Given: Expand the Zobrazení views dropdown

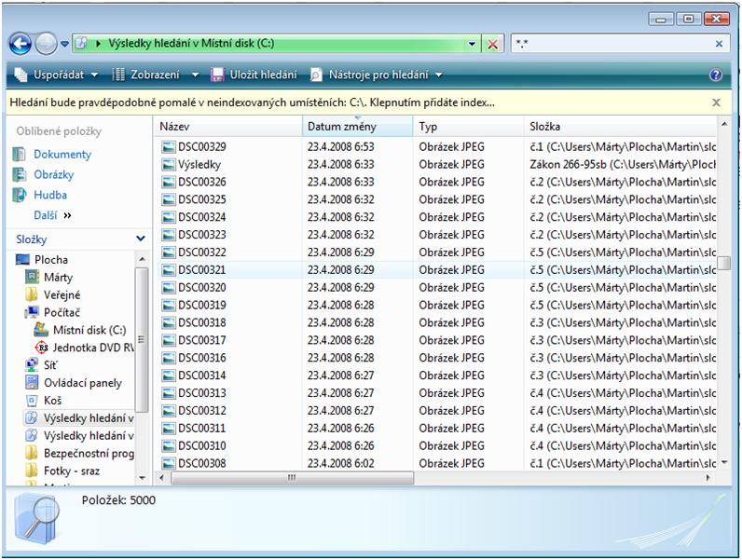Looking at the screenshot, I should (155, 75).
